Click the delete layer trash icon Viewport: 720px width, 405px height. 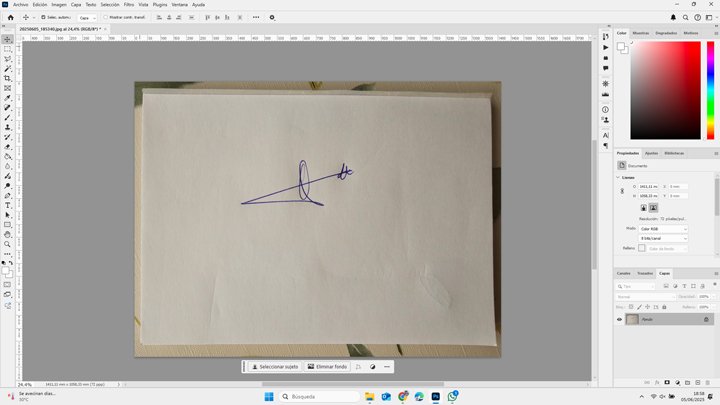point(708,382)
